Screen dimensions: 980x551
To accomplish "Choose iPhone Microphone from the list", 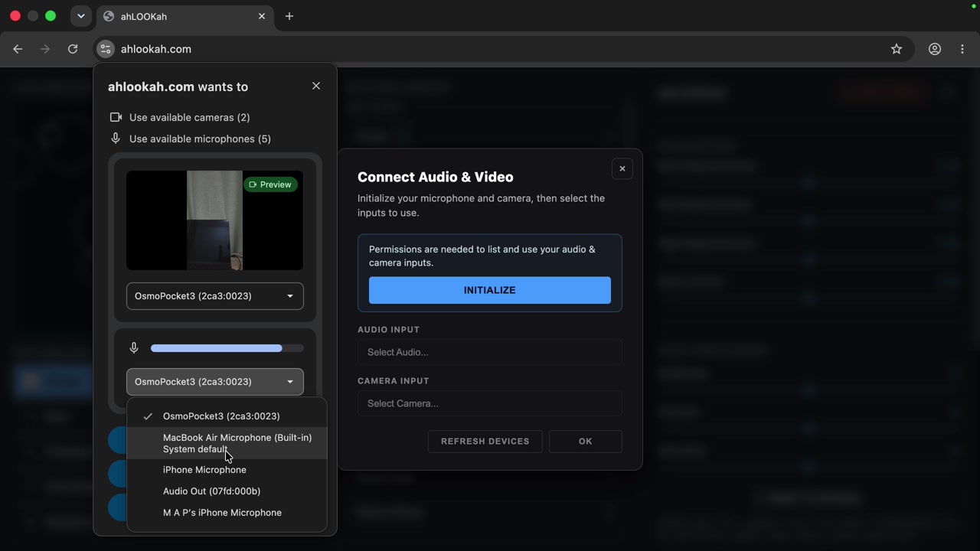I will 227,470.
